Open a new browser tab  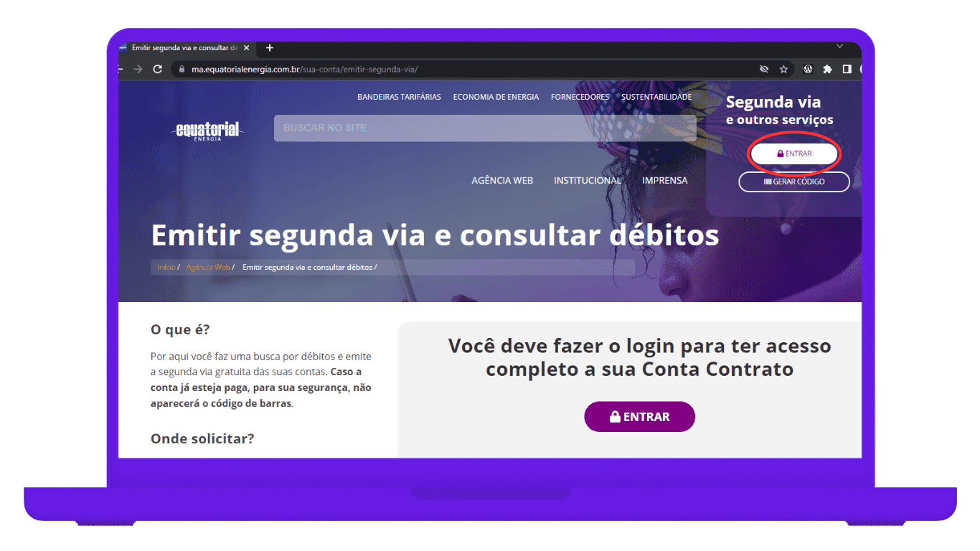tap(270, 48)
